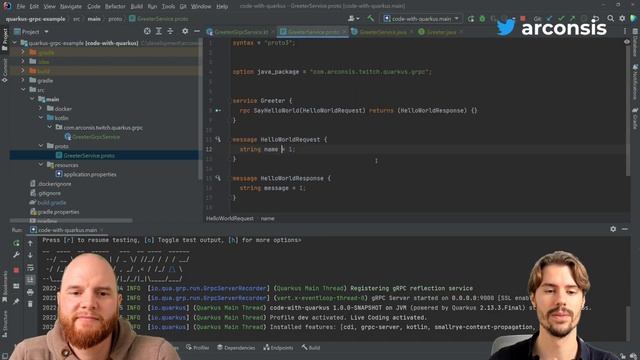
Task: Collapse the kotlin folder
Action: pos(40,118)
